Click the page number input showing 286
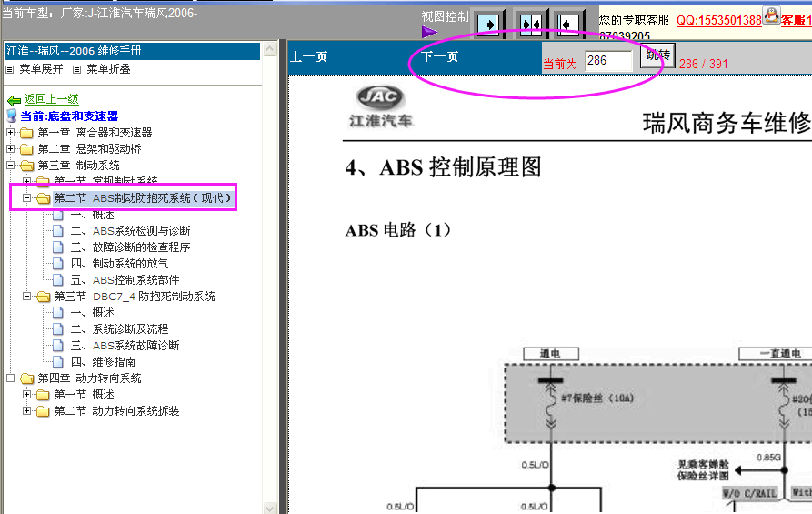 pyautogui.click(x=608, y=61)
